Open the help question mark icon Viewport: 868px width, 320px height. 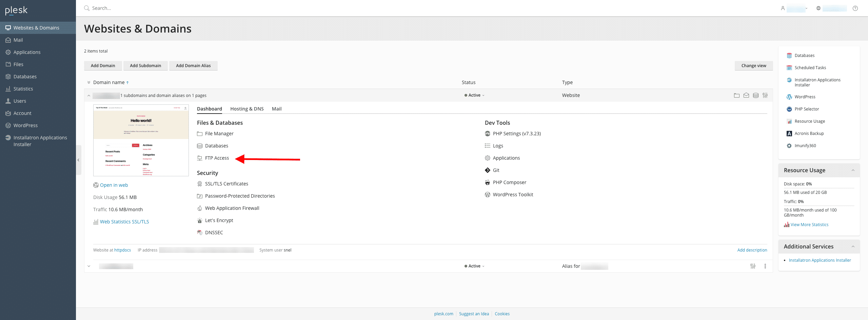[855, 8]
